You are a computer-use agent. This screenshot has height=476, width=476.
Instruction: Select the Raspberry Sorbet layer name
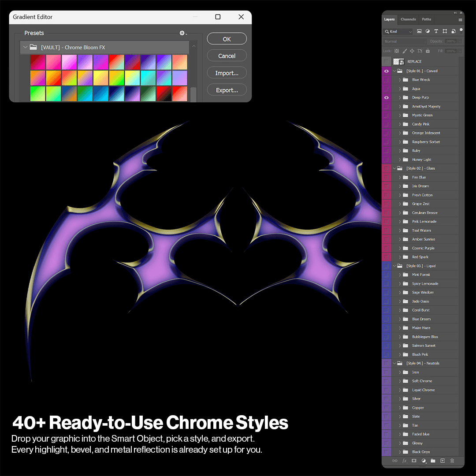point(426,142)
